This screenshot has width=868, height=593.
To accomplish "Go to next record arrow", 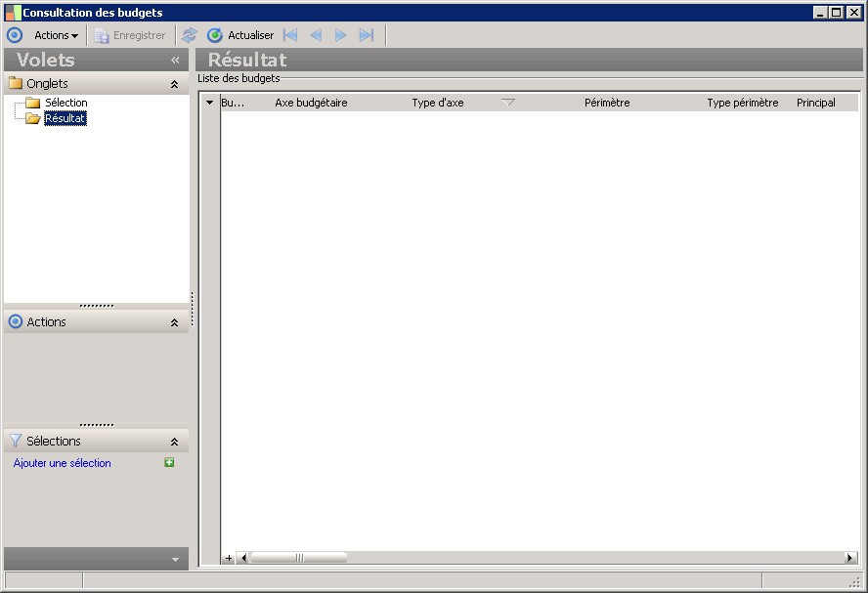I will click(340, 35).
